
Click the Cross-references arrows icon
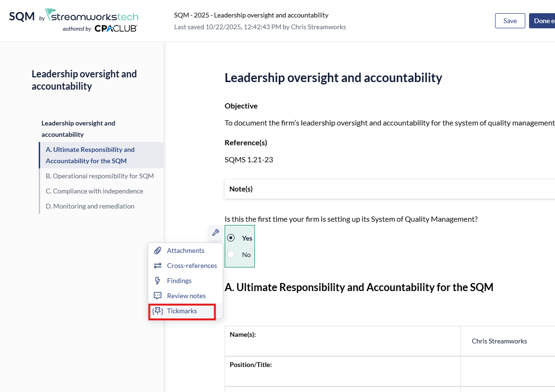[158, 266]
